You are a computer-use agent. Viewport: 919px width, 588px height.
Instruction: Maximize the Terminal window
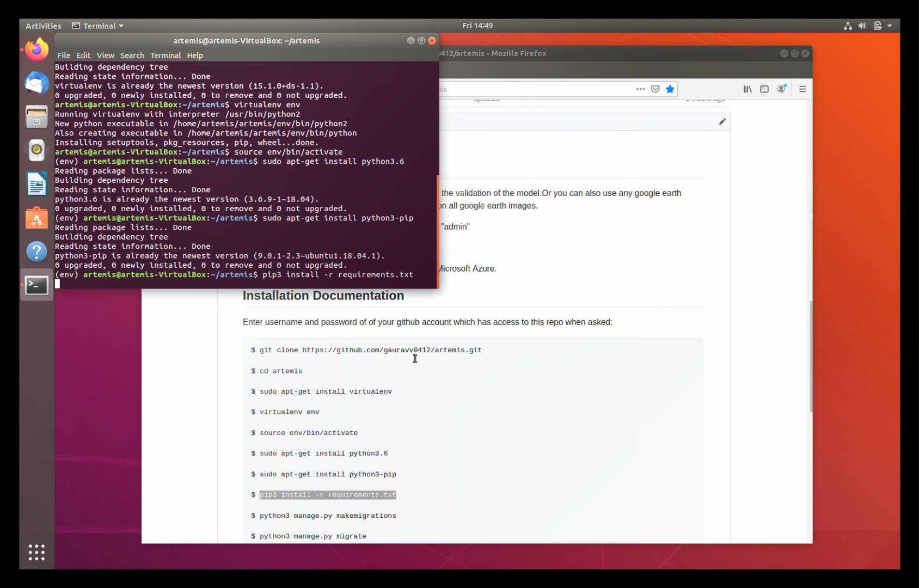click(421, 41)
